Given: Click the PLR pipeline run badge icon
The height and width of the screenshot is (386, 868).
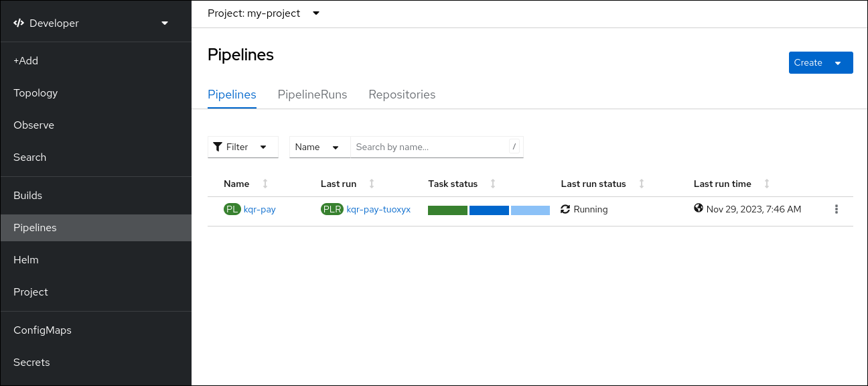Looking at the screenshot, I should 332,209.
